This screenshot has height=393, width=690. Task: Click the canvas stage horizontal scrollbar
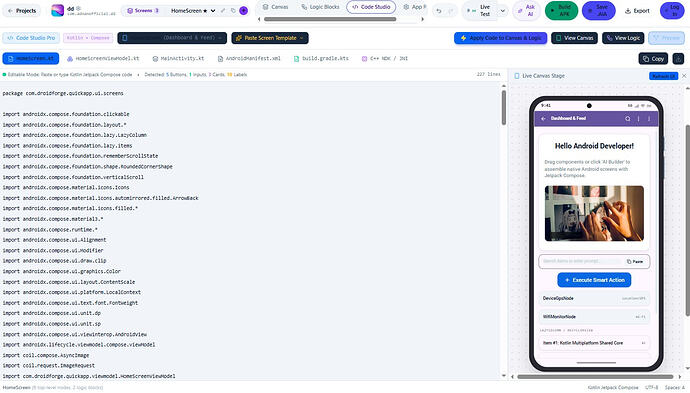point(595,377)
